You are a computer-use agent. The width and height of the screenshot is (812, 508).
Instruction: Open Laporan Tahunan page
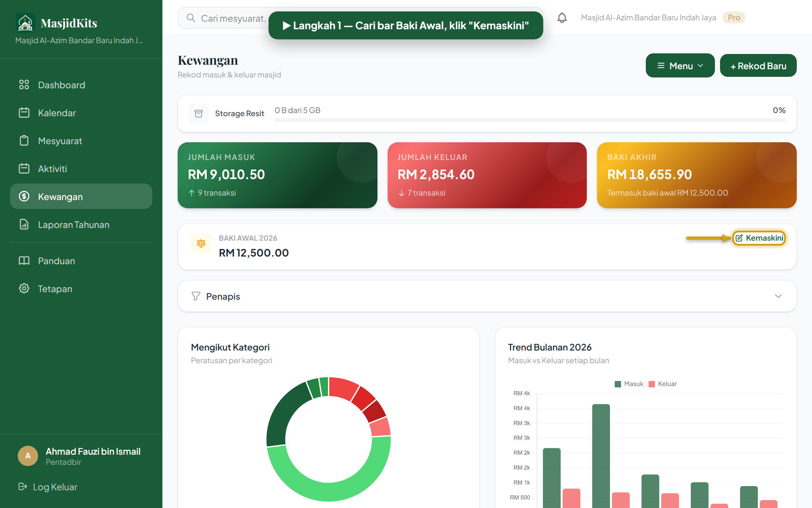pyautogui.click(x=81, y=224)
